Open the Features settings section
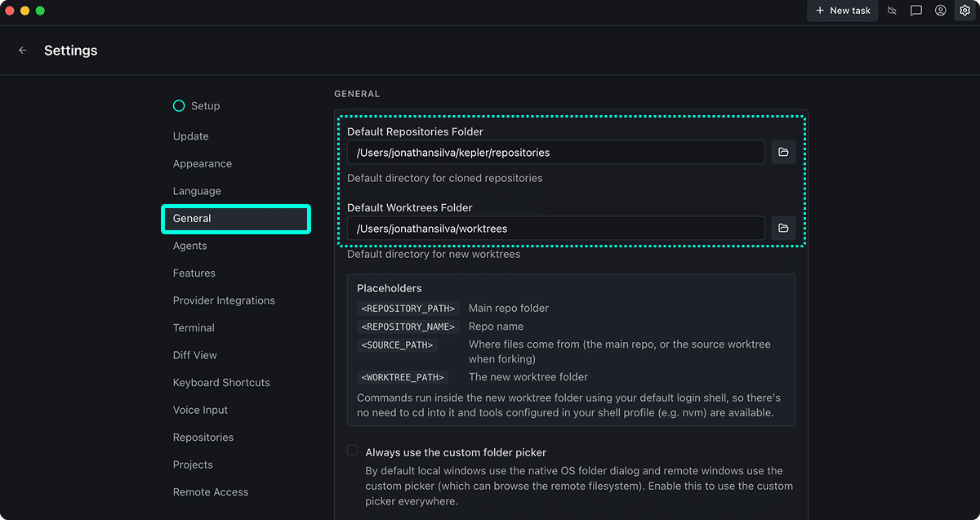 [x=194, y=273]
